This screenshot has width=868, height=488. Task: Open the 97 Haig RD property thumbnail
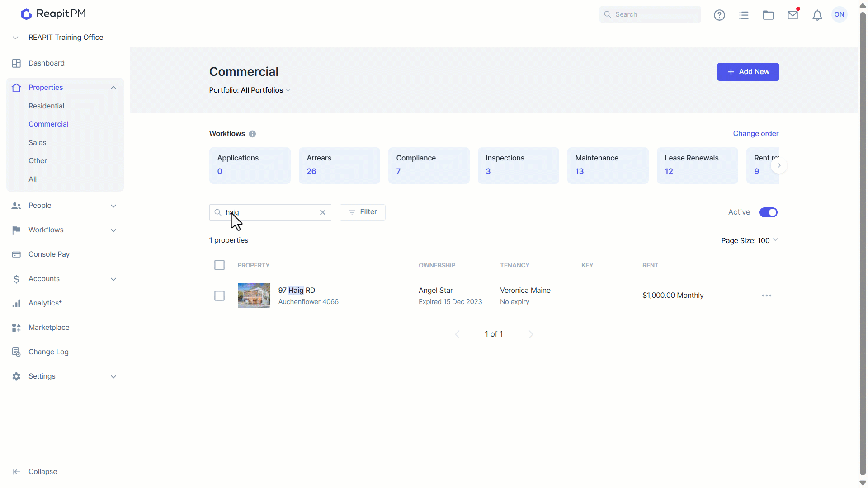tap(254, 296)
